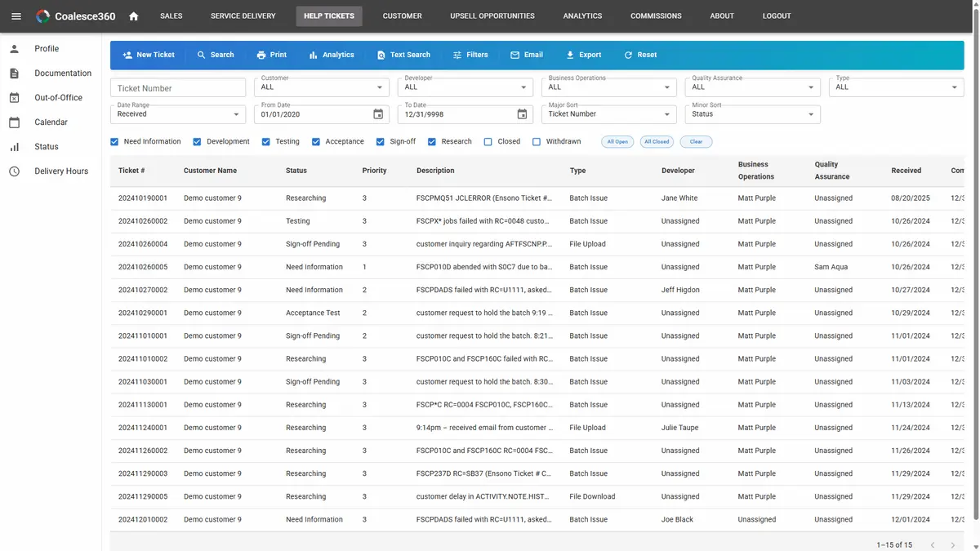Reset the ticket filters
The height and width of the screenshot is (551, 980).
point(640,55)
